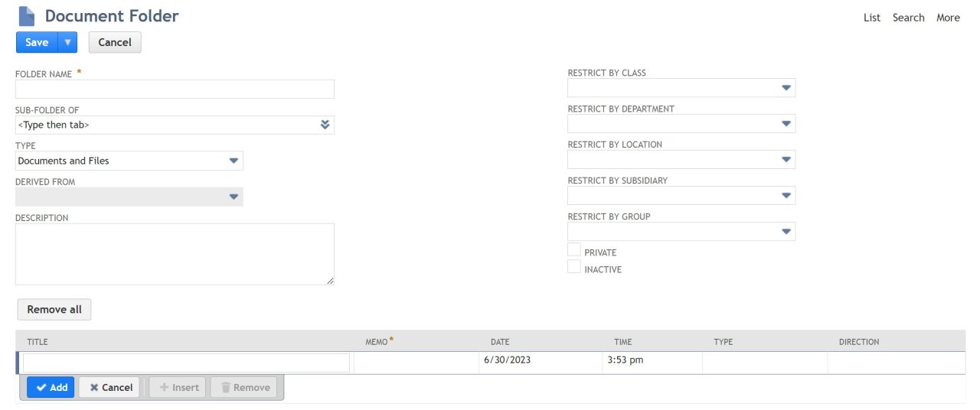The width and height of the screenshot is (980, 410).
Task: Open the Type dropdown showing Documents and Files
Action: point(129,161)
